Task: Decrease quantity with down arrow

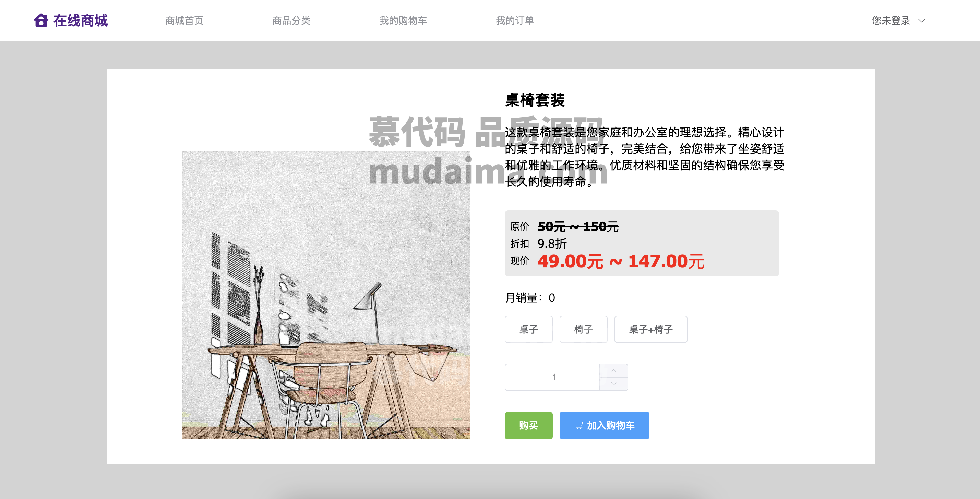Action: 614,384
